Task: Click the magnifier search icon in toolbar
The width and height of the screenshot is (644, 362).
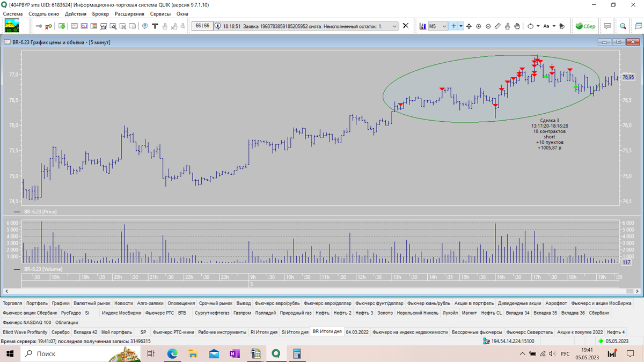Action: 623,26
